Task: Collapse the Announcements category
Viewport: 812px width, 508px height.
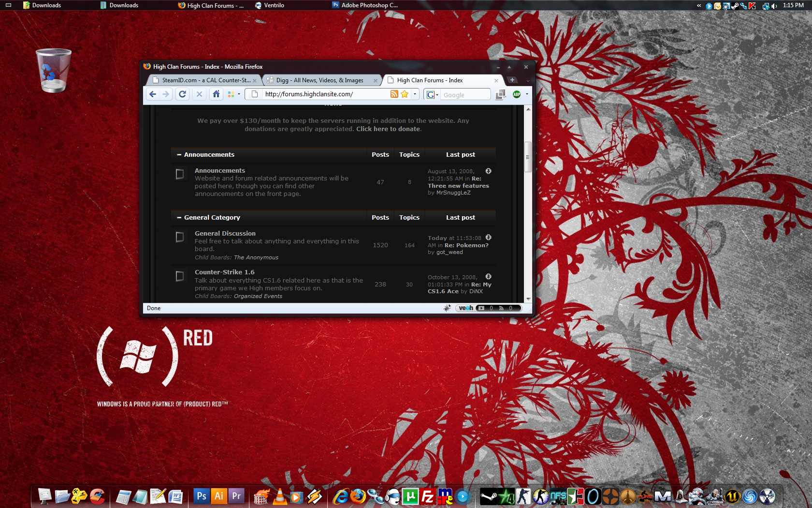Action: pos(179,155)
